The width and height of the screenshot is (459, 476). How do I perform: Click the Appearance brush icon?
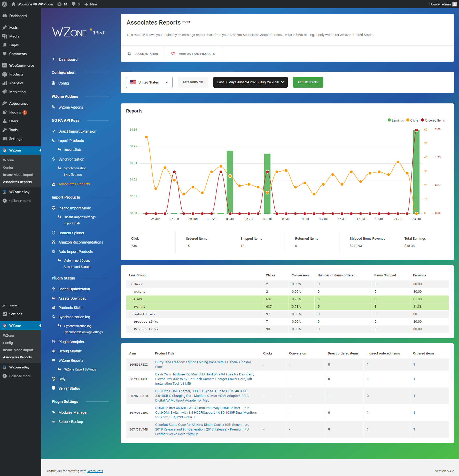click(x=5, y=103)
